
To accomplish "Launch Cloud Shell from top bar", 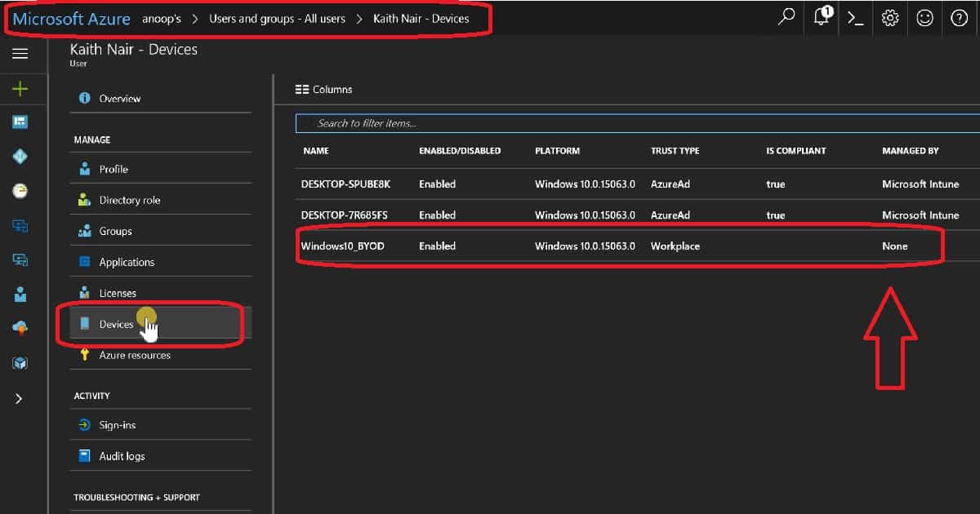I will [x=855, y=18].
